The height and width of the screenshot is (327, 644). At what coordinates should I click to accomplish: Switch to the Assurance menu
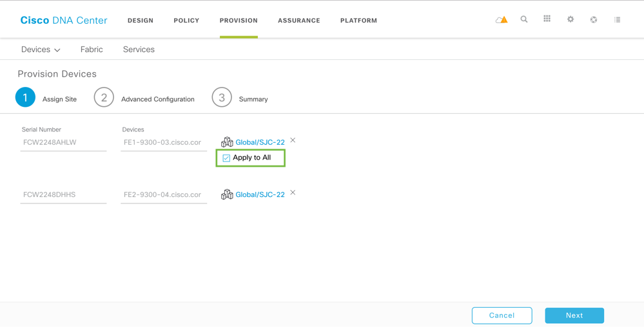[x=299, y=21]
